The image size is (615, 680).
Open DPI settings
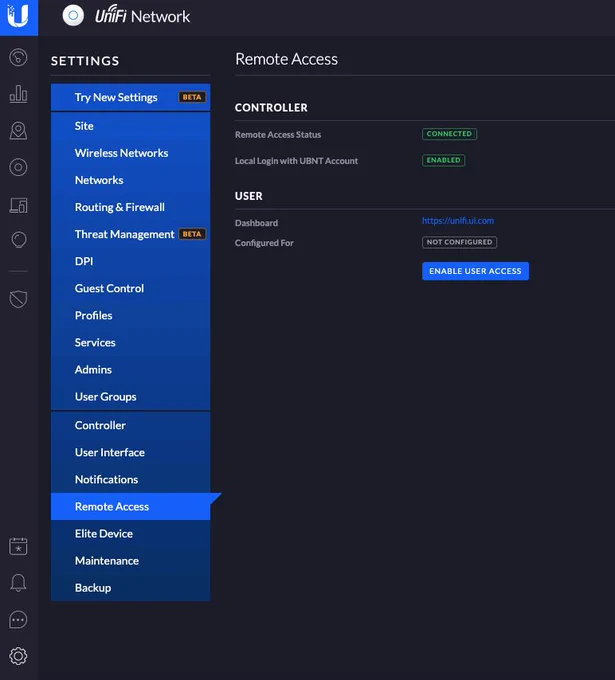131,261
